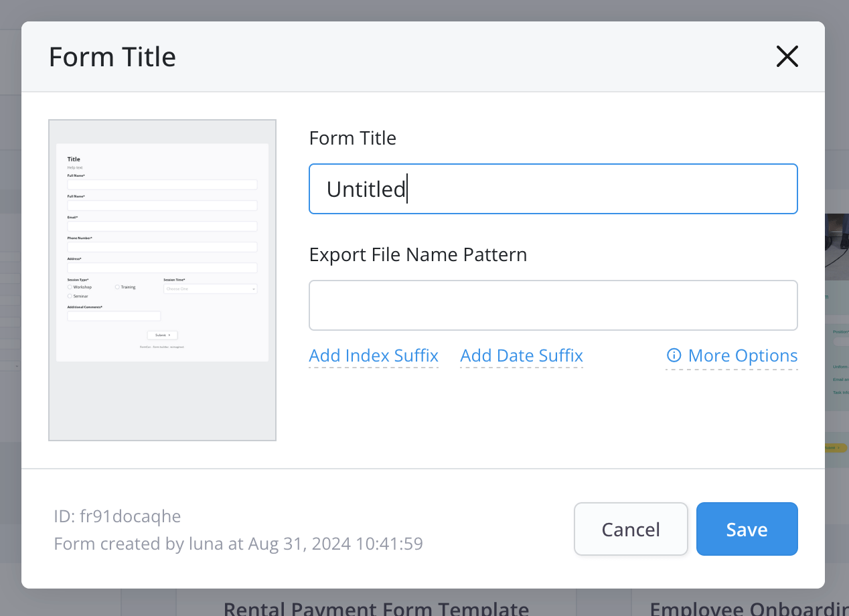Open Session Time dropdown in preview
The width and height of the screenshot is (849, 616).
click(x=210, y=289)
